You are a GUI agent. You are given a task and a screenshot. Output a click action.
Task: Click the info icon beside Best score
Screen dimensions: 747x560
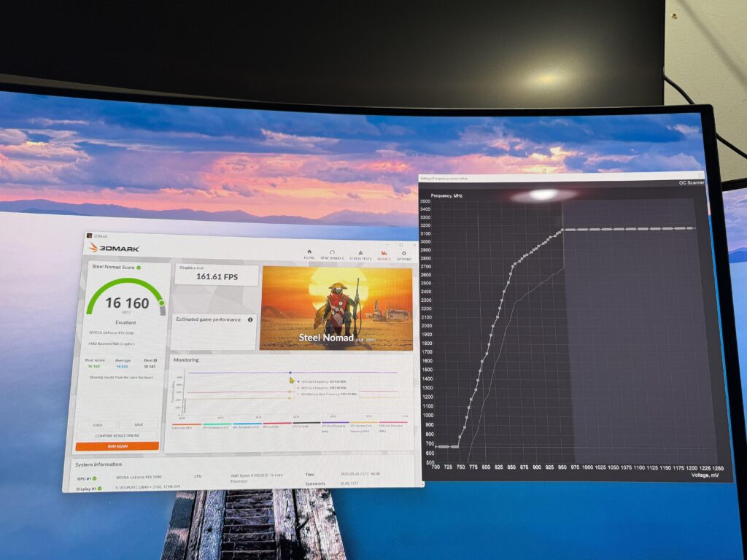(155, 360)
